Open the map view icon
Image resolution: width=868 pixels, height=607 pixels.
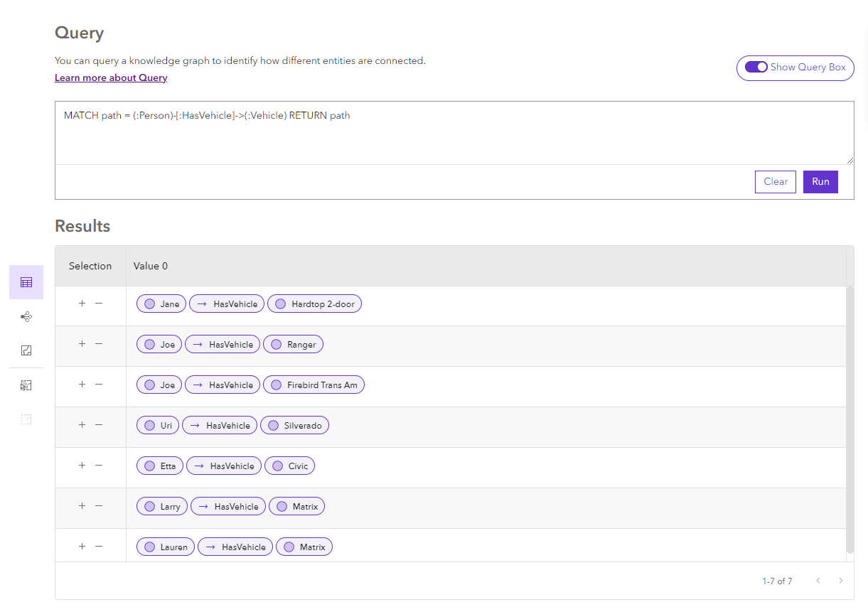(x=26, y=350)
